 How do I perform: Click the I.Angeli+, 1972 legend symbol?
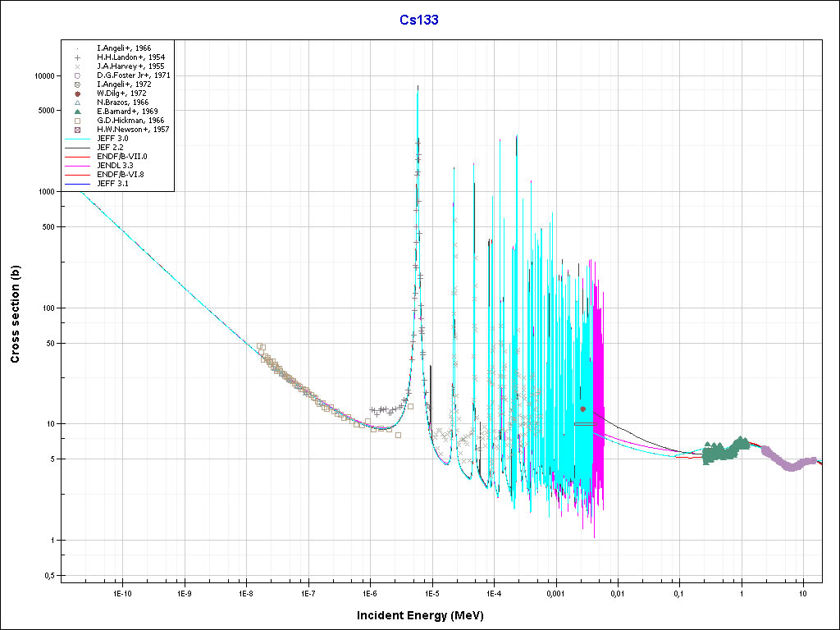76,84
